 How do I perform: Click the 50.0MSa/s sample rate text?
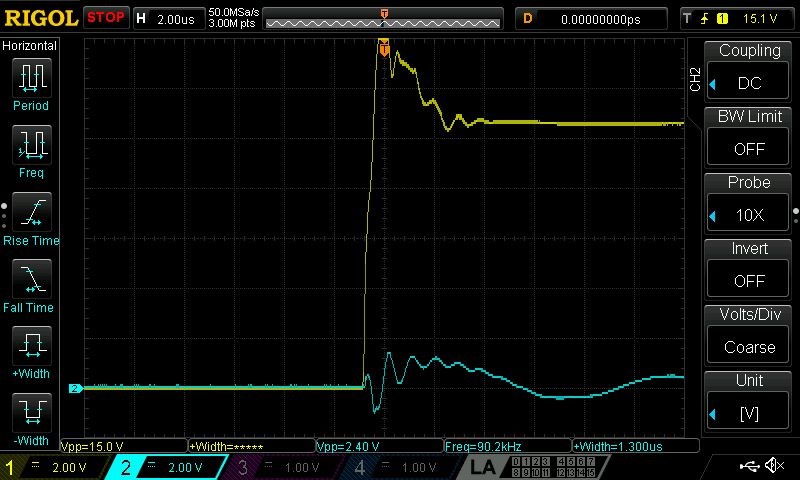point(234,12)
